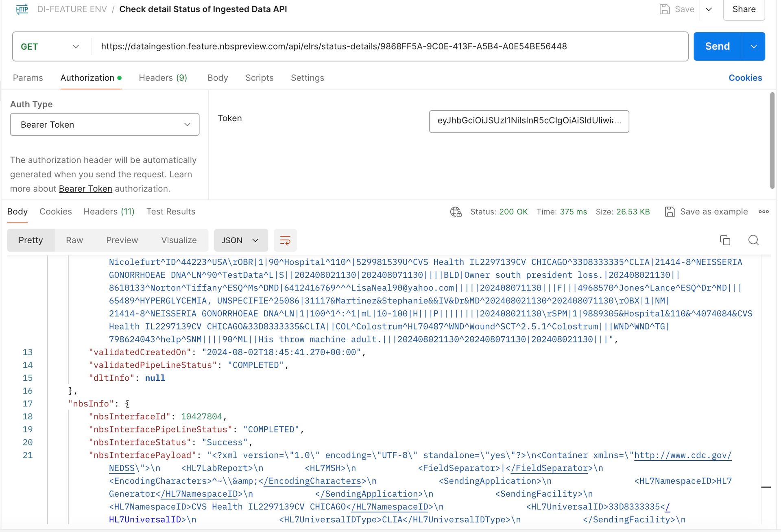This screenshot has width=781, height=532.
Task: Open network information via the globe icon
Action: (456, 211)
